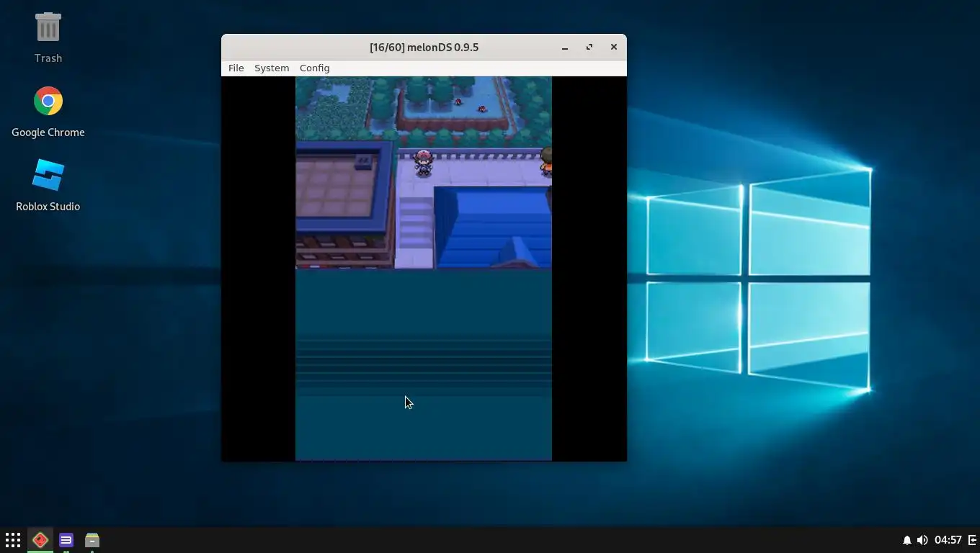The height and width of the screenshot is (553, 980).
Task: Launch Google Chrome from the desktop
Action: click(48, 112)
